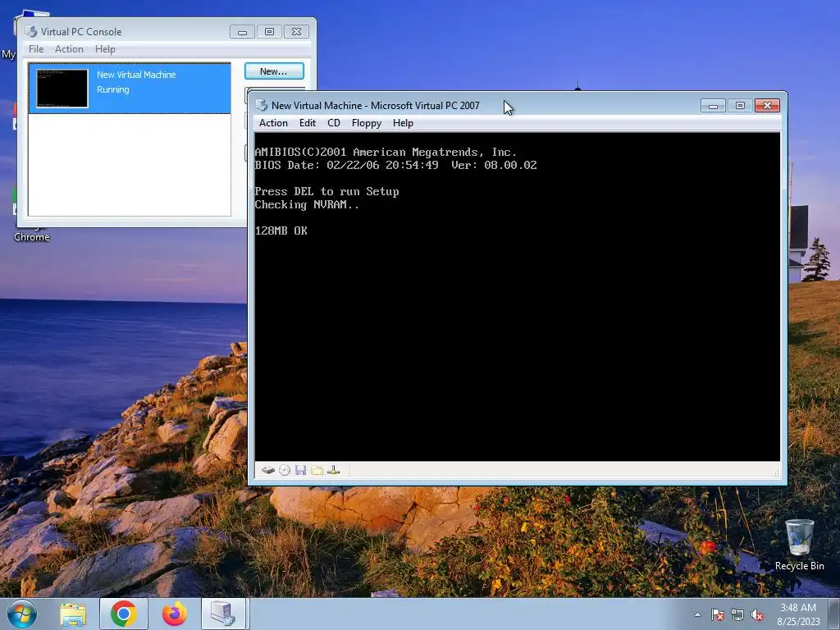
Task: Open Action menu in Virtual PC Console
Action: pos(69,48)
